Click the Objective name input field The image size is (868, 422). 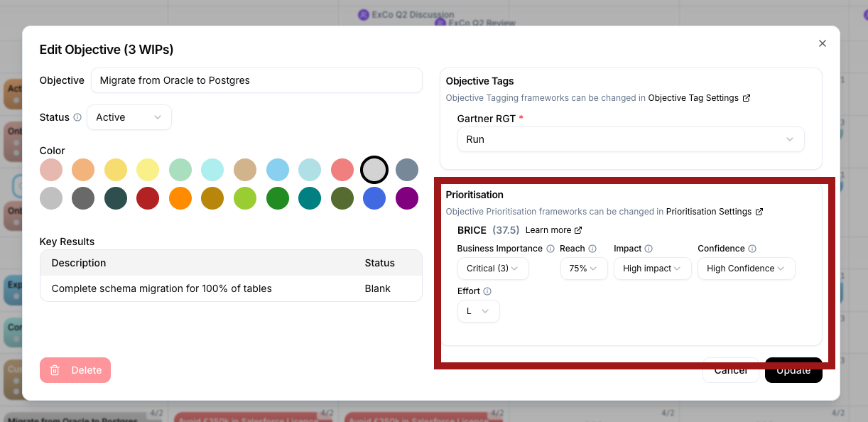[256, 80]
